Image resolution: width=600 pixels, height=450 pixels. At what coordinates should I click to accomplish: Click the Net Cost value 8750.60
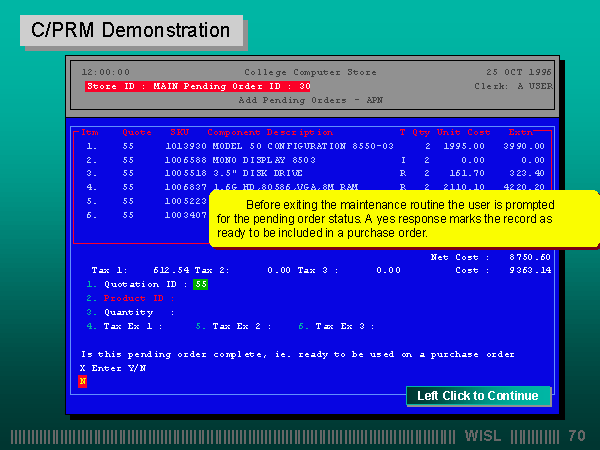(529, 257)
